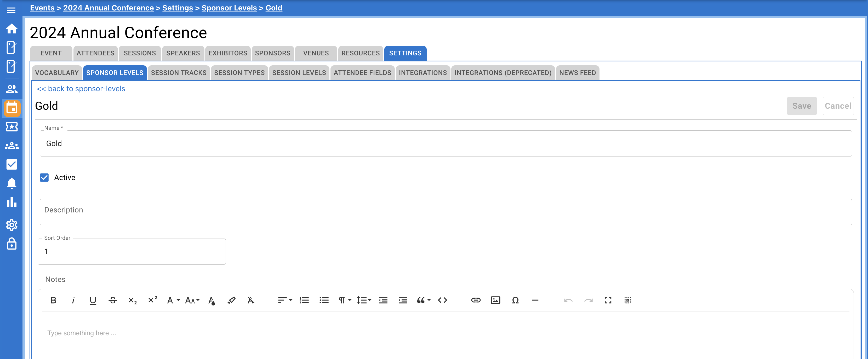Follow the back to sponsor-levels link
868x359 pixels.
pos(81,89)
